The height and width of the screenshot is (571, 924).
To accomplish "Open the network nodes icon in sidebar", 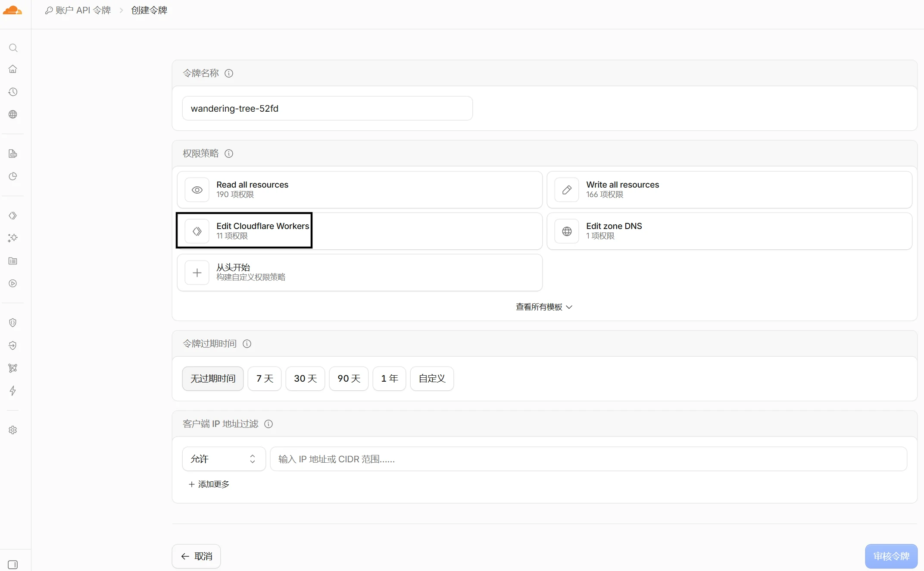I will [13, 368].
